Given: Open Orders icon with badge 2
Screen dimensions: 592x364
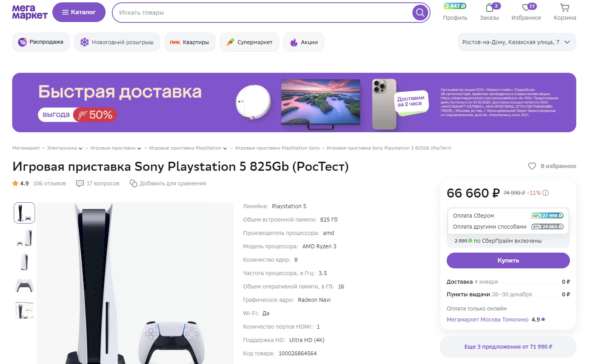Looking at the screenshot, I should (489, 12).
